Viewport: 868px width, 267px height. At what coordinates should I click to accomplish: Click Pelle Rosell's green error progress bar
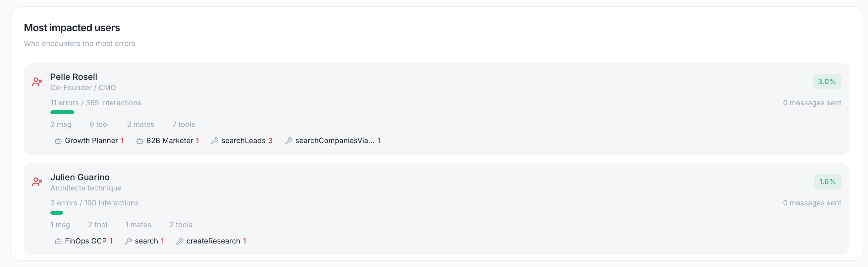click(62, 112)
